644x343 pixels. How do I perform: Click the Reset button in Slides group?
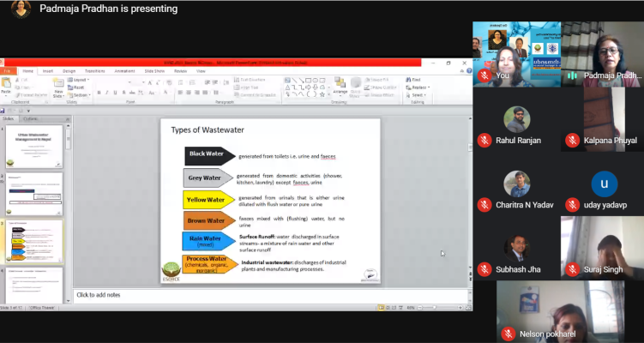tap(78, 87)
